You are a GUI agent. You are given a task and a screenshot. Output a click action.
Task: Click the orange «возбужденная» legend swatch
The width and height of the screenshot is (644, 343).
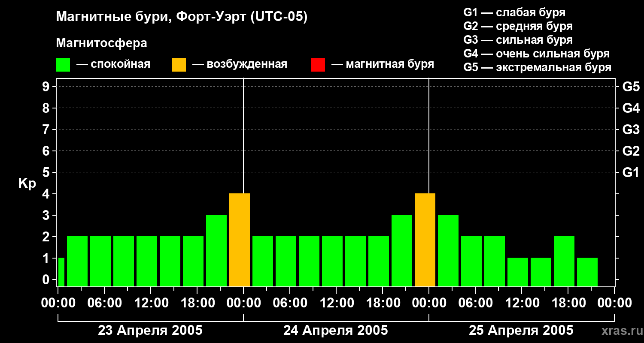point(179,65)
